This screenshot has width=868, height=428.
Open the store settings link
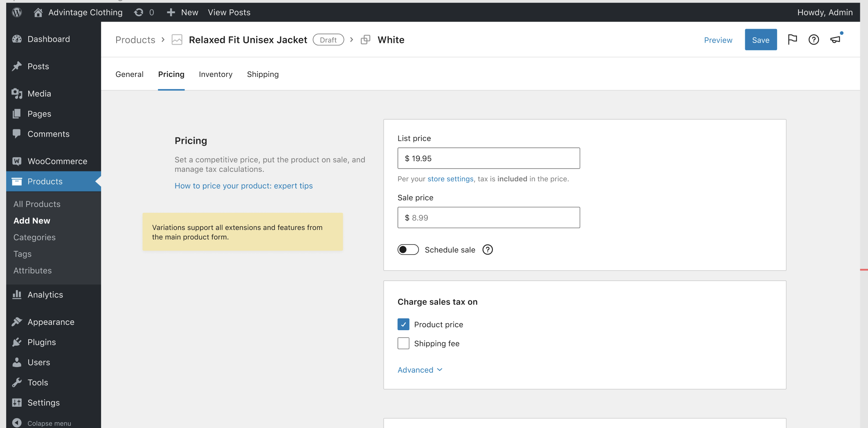click(450, 179)
